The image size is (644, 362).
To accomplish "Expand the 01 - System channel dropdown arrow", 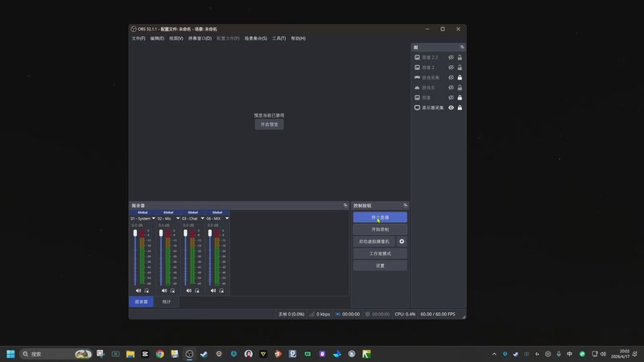I will (x=154, y=218).
